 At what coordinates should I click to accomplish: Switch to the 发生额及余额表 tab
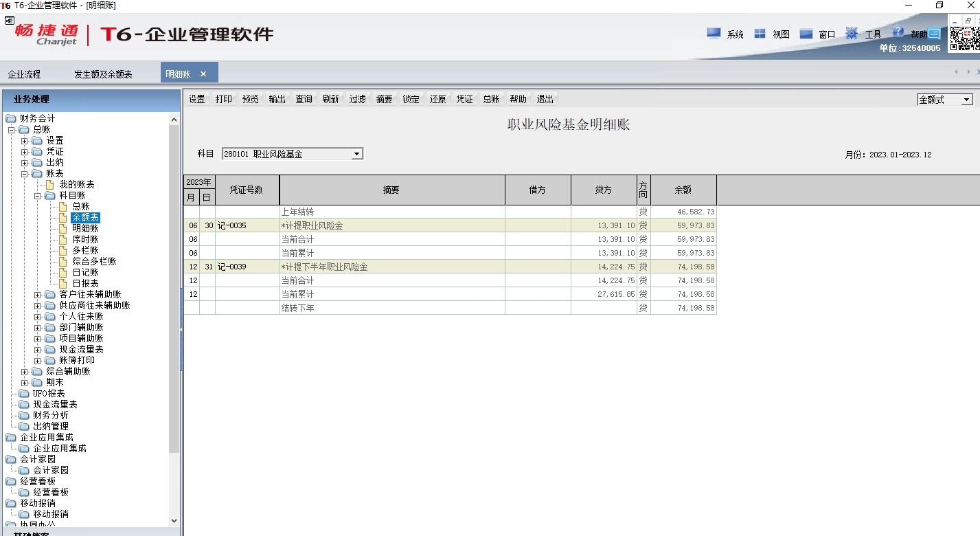coord(103,74)
